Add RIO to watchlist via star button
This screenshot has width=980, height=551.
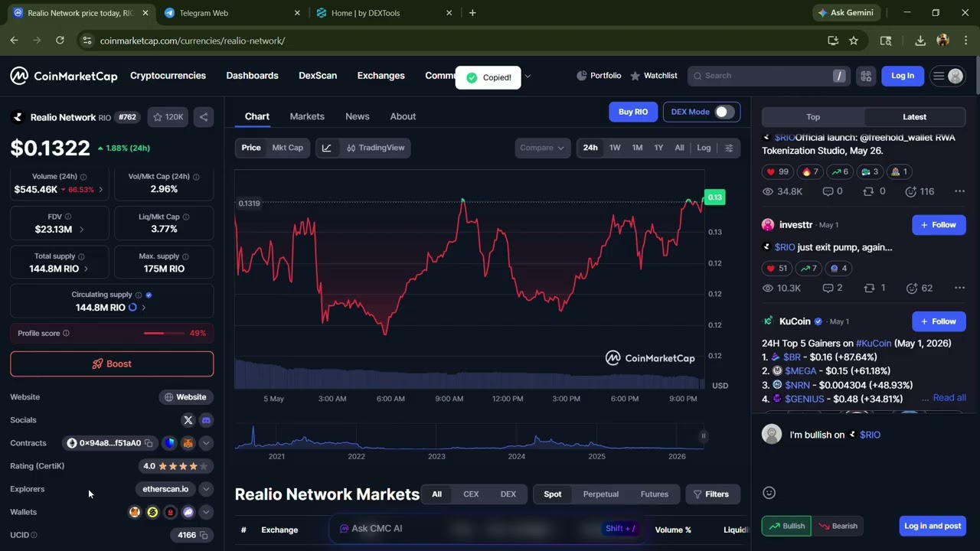[x=168, y=117]
